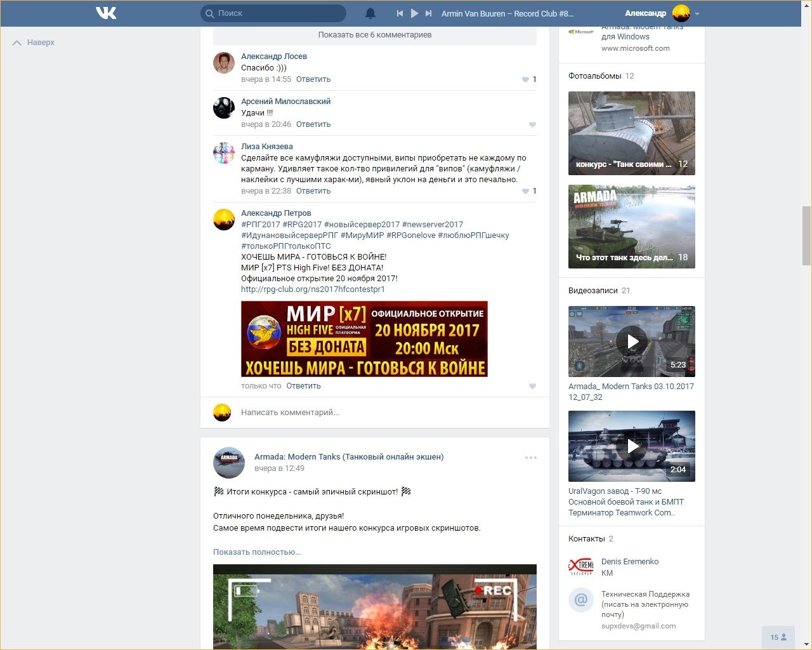Click the page vertical scrollbar thumb
Viewport: 812px width, 650px height.
tap(806, 235)
